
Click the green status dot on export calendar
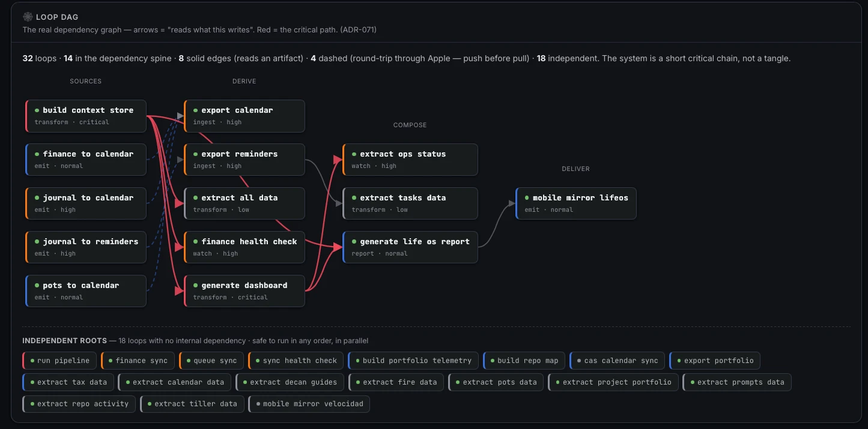(195, 110)
